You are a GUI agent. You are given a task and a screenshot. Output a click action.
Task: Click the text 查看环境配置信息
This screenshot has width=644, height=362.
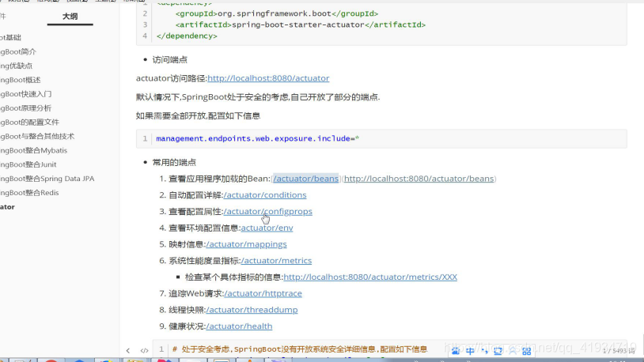[204, 228]
